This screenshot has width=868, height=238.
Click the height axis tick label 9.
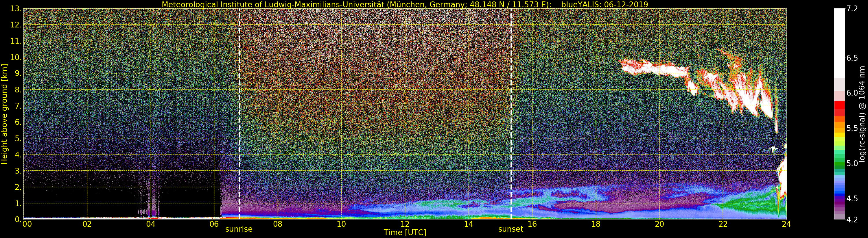[18, 73]
